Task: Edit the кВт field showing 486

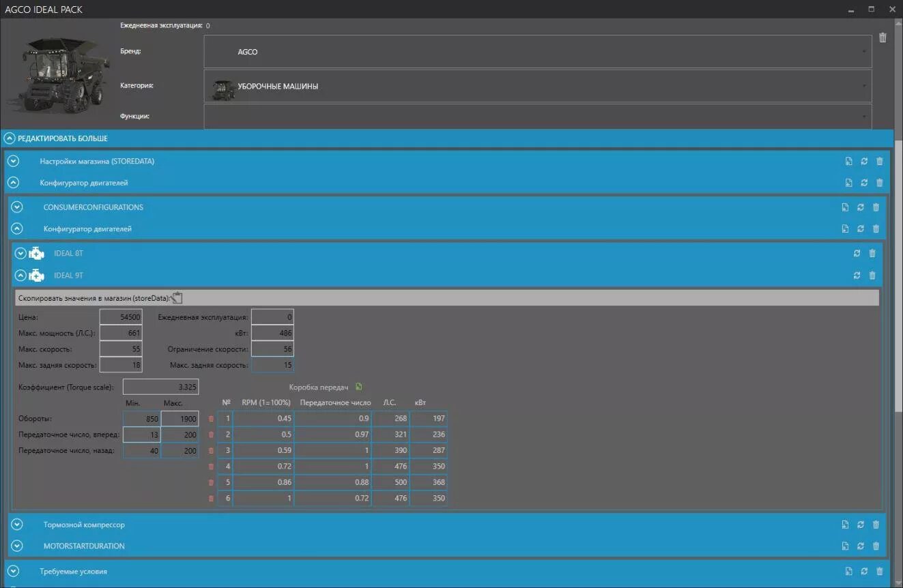Action: 272,333
